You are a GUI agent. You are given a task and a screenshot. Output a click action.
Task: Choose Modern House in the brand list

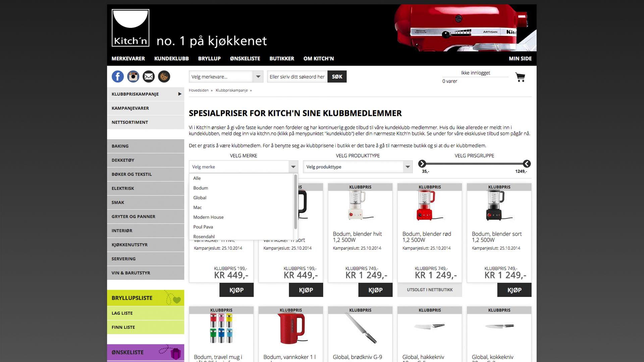coord(208,217)
